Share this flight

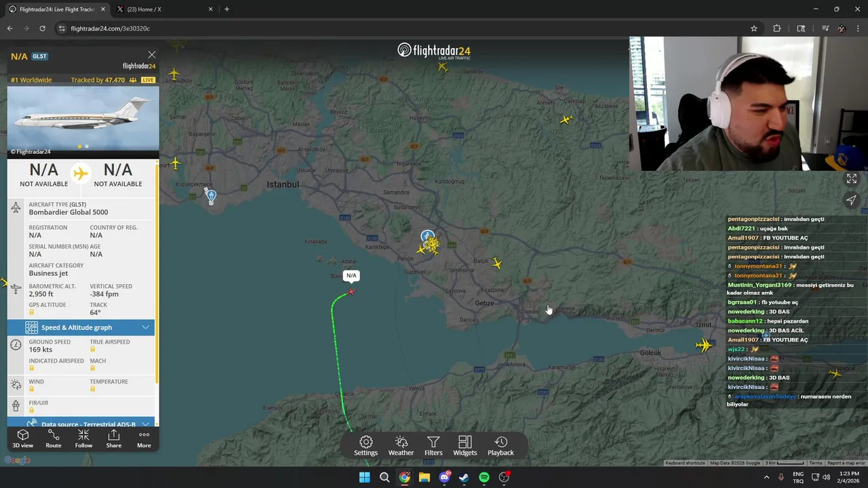113,439
